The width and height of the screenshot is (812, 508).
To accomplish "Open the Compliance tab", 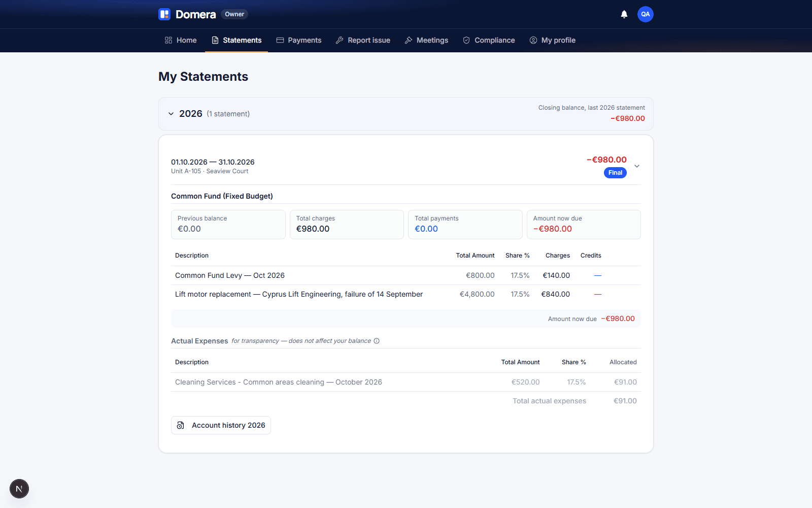I will [489, 40].
